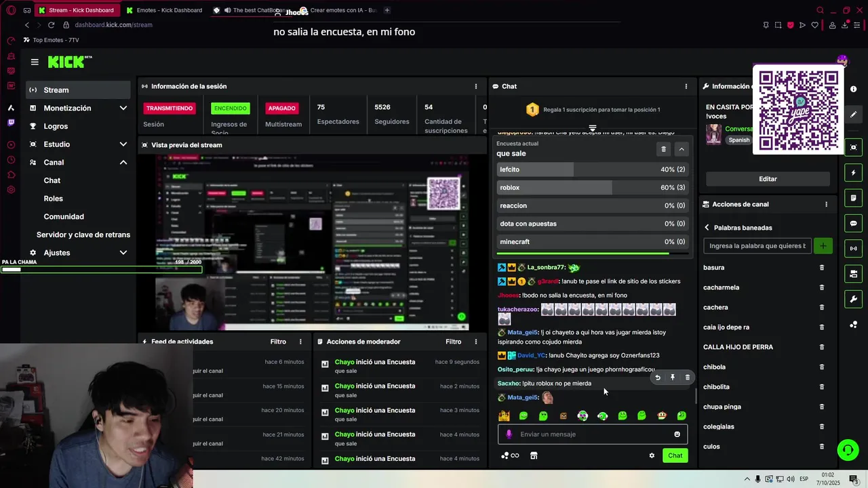868x488 pixels.
Task: Click the lightning bolt quick action icon
Action: click(853, 173)
